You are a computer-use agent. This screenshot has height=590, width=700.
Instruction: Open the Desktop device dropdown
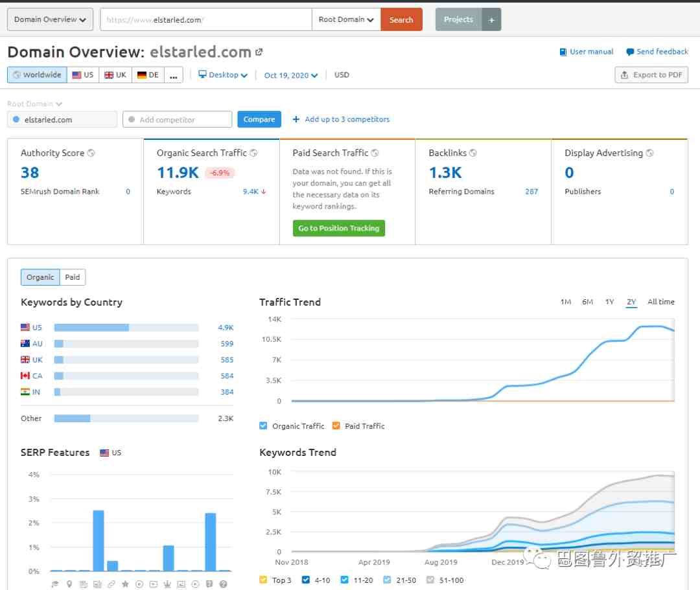[x=223, y=74]
